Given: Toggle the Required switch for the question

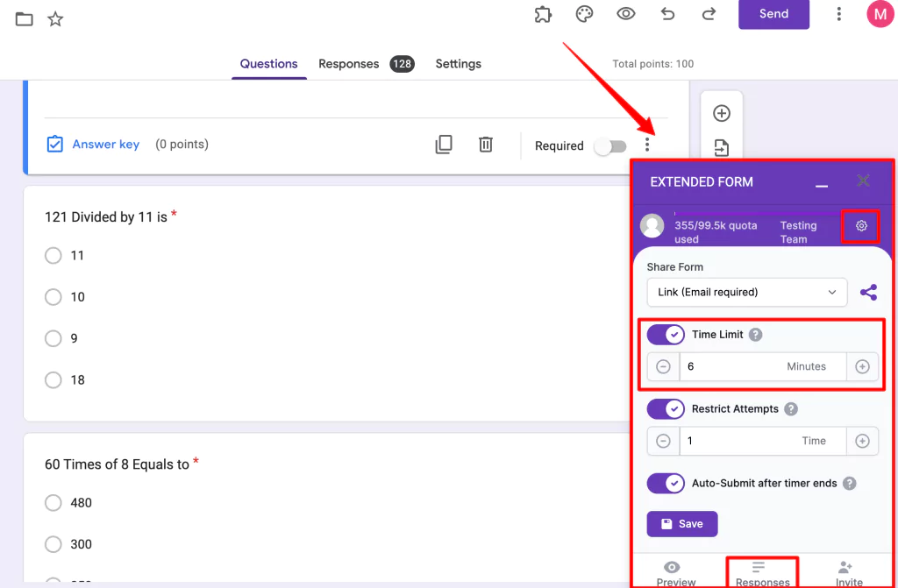Looking at the screenshot, I should click(x=611, y=146).
